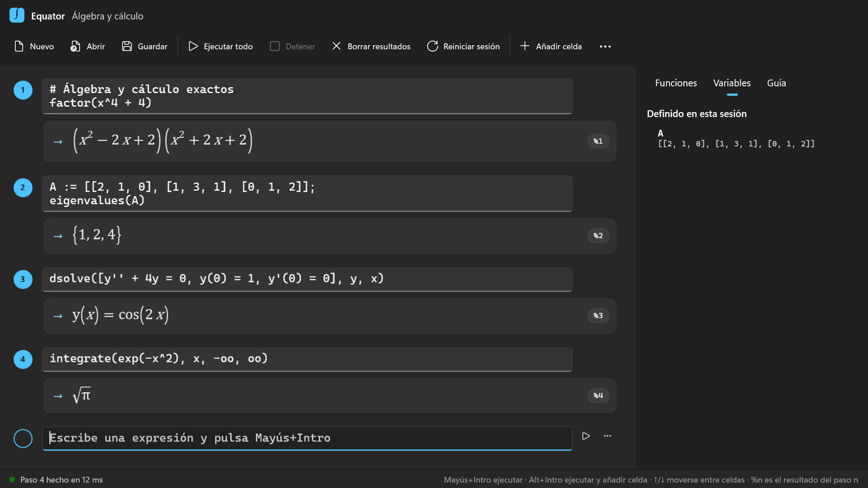Clear outputs with Borrar resultados
This screenshot has height=488, width=868.
tap(371, 46)
